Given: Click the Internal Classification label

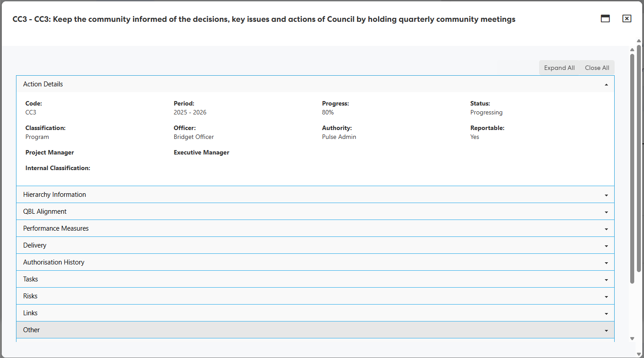Looking at the screenshot, I should [x=58, y=168].
